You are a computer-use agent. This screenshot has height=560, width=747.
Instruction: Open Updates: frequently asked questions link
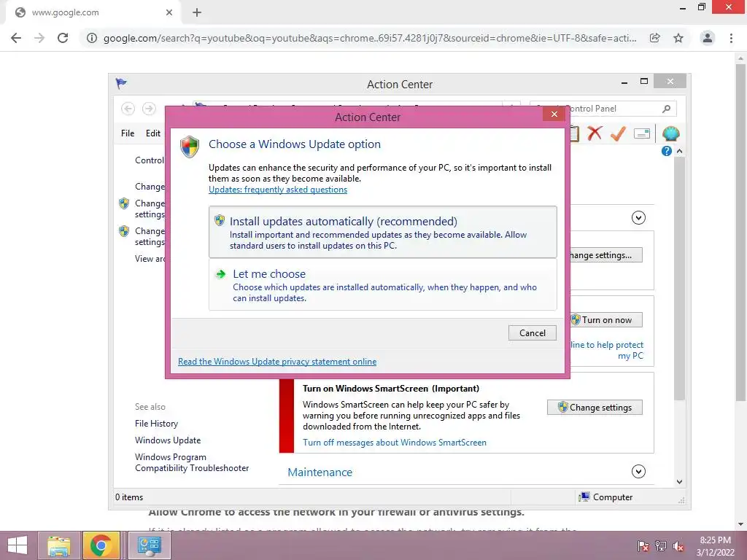278,190
